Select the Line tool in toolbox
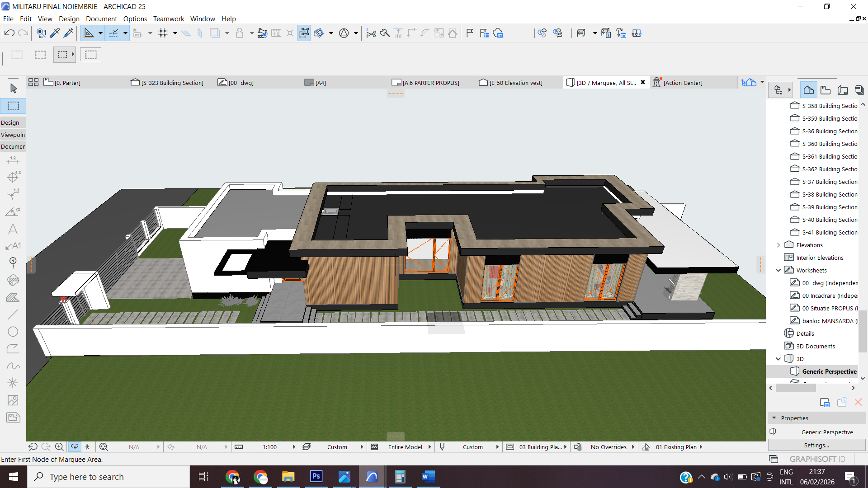 tap(13, 314)
